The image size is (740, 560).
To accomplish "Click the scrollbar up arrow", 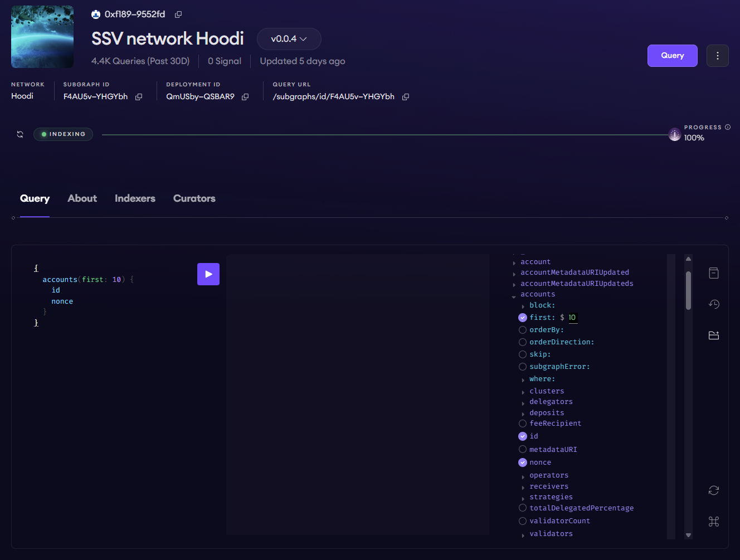I will (x=689, y=259).
